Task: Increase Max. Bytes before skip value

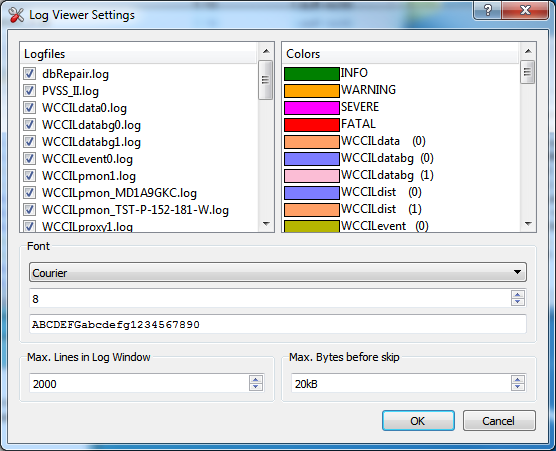Action: pos(518,379)
